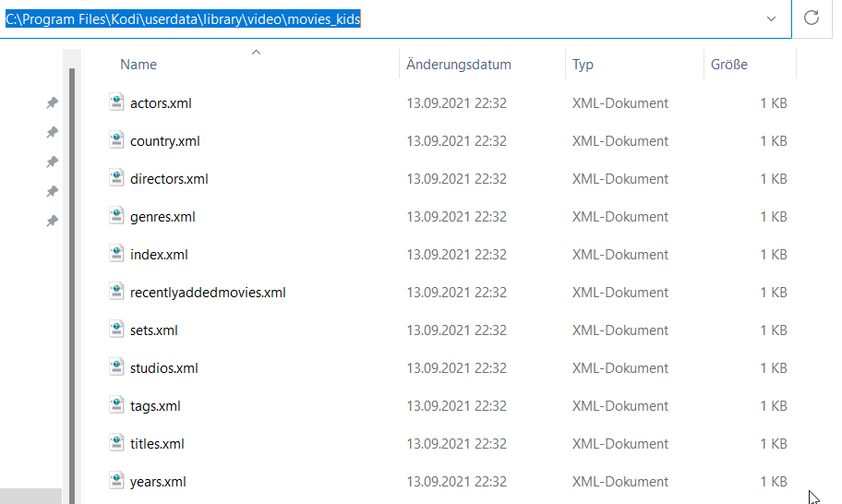This screenshot has width=842, height=504.
Task: Click the 1 KB size of tags.xml
Action: point(774,406)
